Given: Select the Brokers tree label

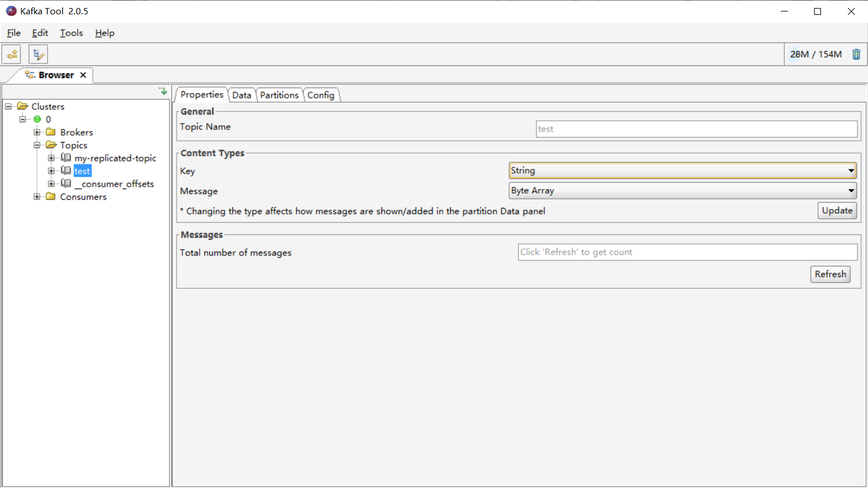Looking at the screenshot, I should [x=76, y=132].
